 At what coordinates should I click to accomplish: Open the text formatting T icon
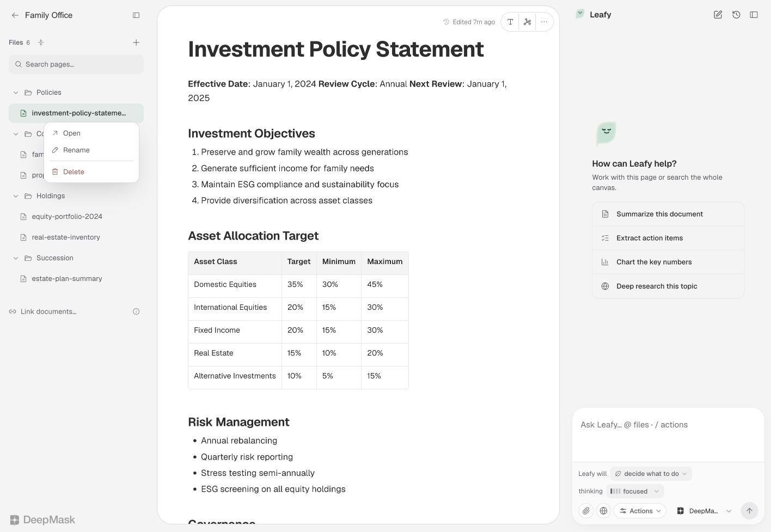(x=510, y=22)
